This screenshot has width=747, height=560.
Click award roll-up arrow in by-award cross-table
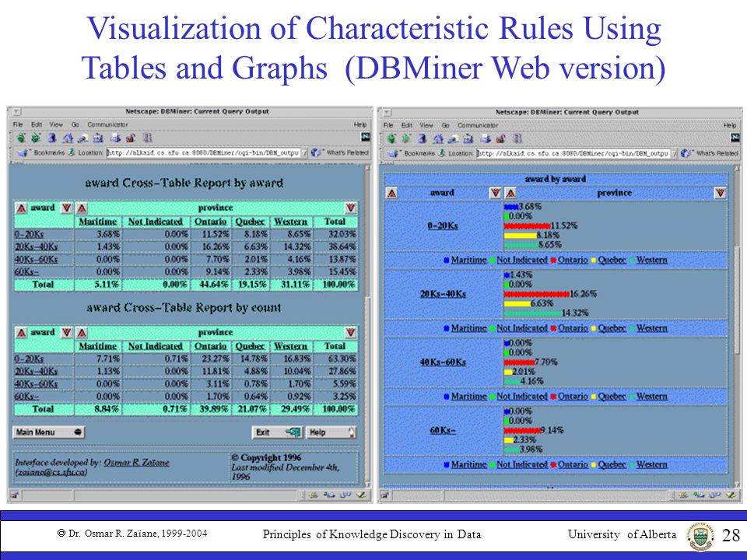click(21, 208)
